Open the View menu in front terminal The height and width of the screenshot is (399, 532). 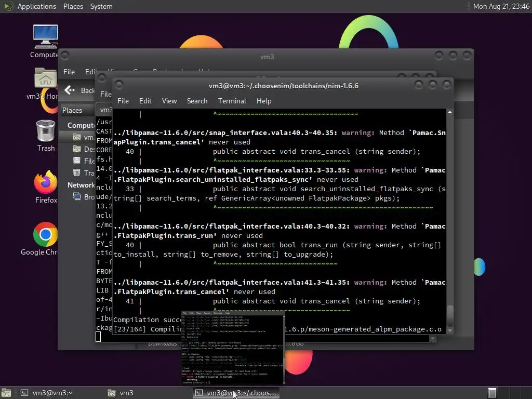[169, 101]
